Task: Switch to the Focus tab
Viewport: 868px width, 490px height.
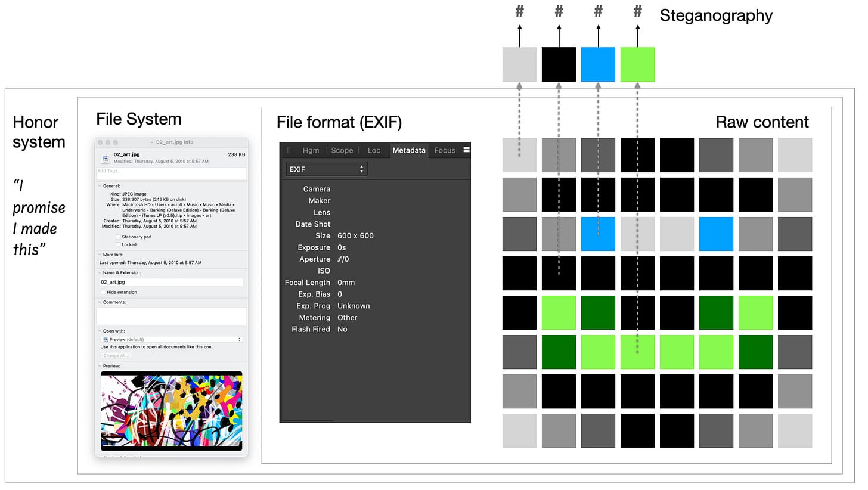Action: click(445, 150)
